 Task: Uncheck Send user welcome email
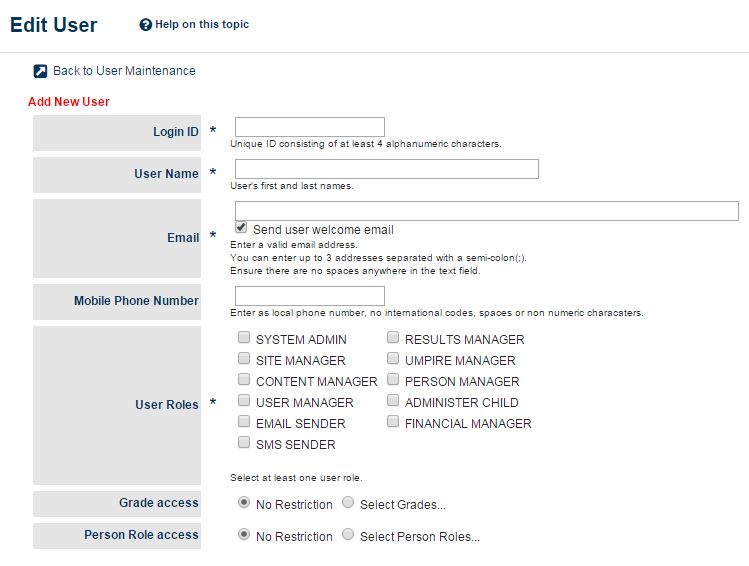[x=241, y=227]
